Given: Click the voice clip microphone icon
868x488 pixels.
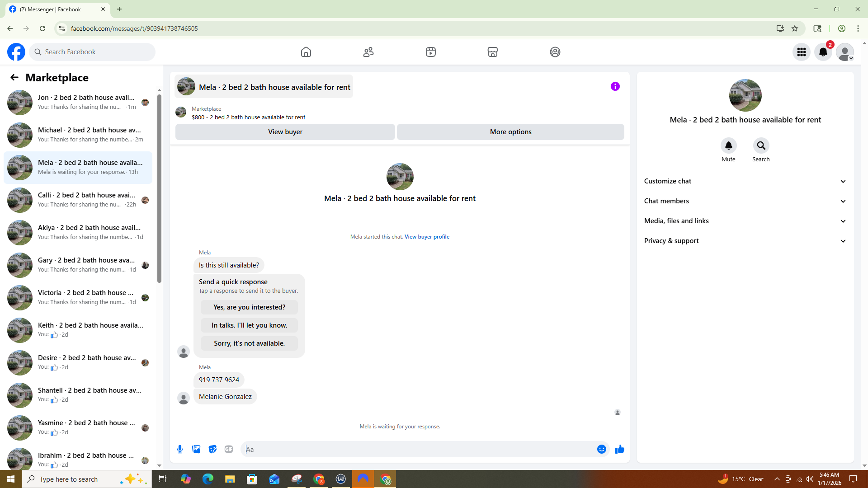Looking at the screenshot, I should click(x=180, y=449).
